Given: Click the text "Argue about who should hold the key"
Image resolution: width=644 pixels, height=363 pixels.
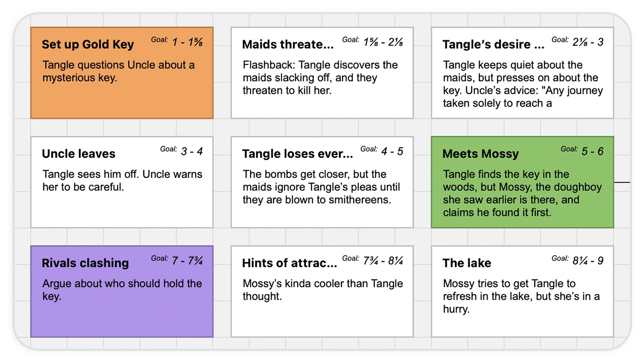Looking at the screenshot, I should 122,290.
